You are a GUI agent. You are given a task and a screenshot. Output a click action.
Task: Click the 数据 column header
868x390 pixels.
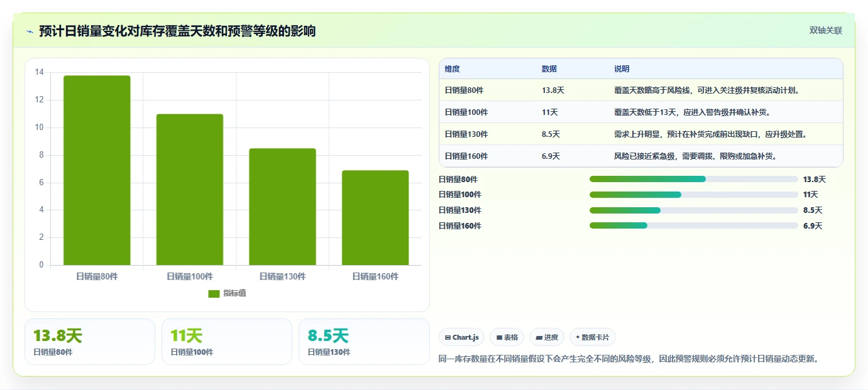click(549, 69)
